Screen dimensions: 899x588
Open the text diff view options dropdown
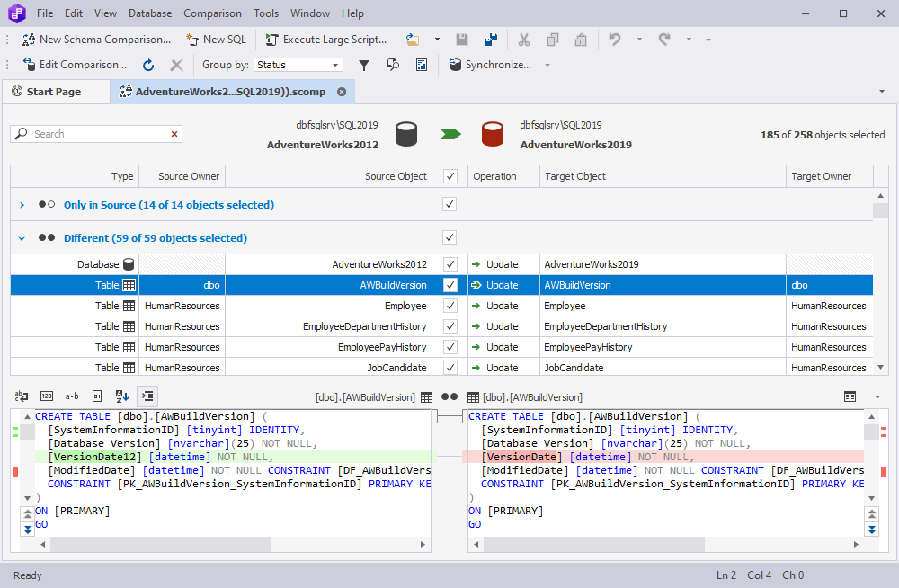pos(877,397)
